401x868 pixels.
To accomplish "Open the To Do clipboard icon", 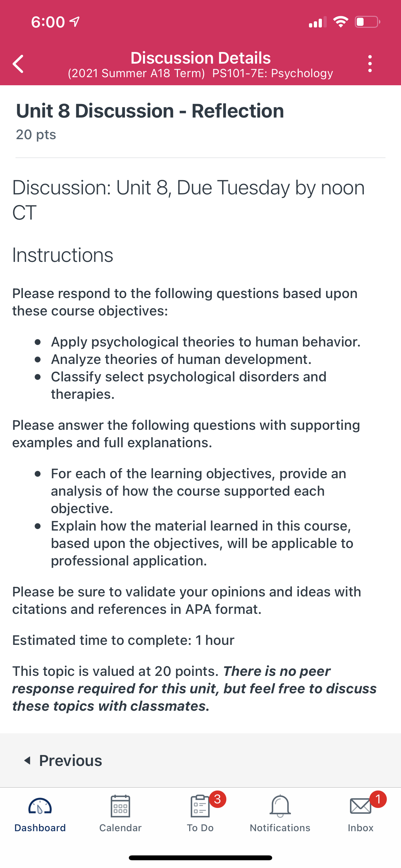I will pos(200,806).
